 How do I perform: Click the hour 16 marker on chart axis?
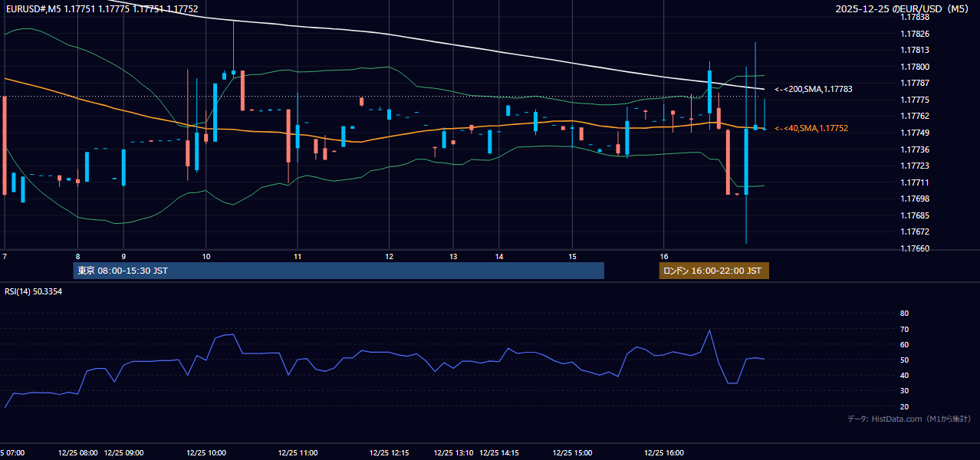tap(664, 256)
